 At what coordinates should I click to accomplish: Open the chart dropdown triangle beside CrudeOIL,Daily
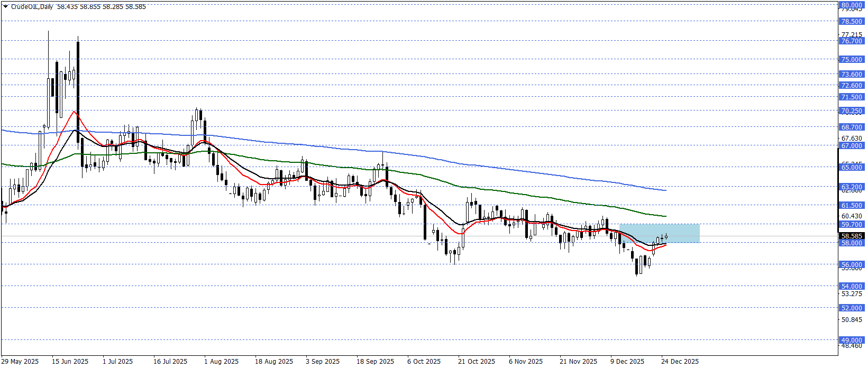click(5, 7)
